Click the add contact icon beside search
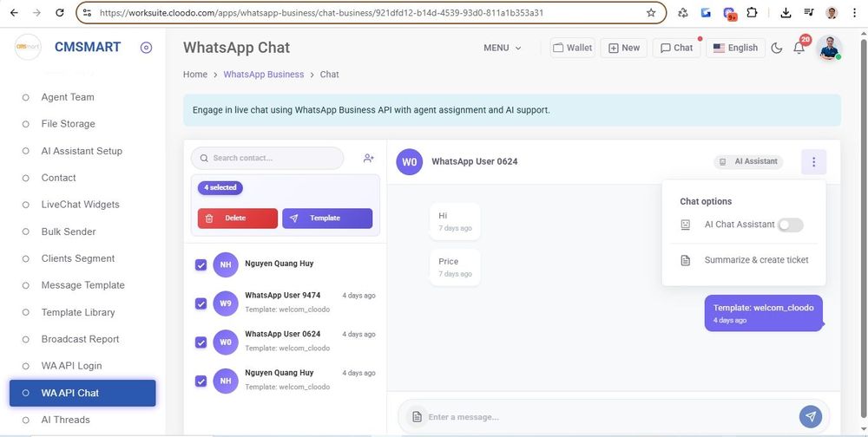 point(369,158)
